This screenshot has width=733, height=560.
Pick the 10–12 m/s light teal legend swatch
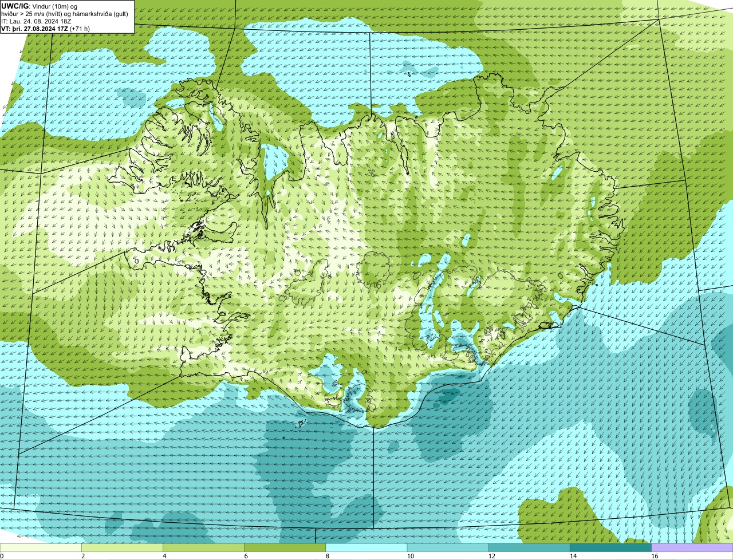pos(448,547)
